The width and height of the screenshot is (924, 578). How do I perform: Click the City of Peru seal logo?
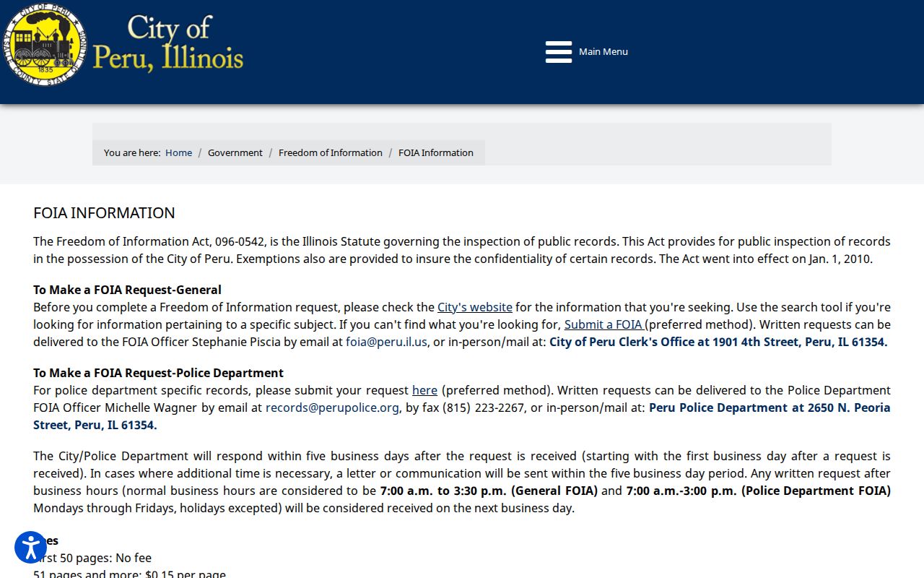point(44,44)
